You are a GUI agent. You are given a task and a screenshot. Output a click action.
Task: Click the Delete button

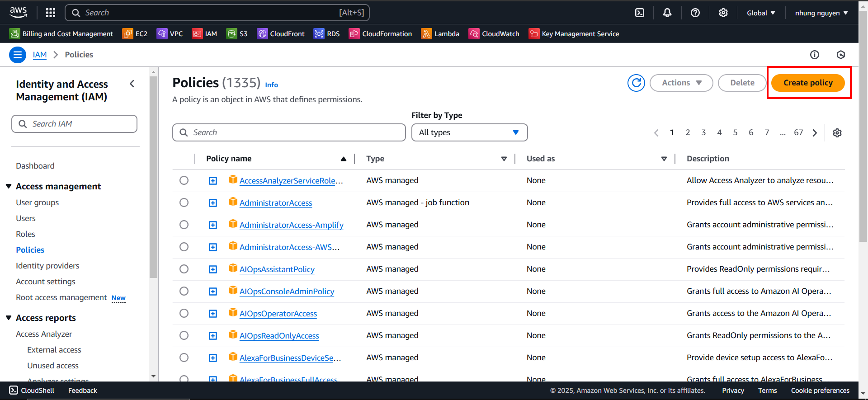[742, 83]
